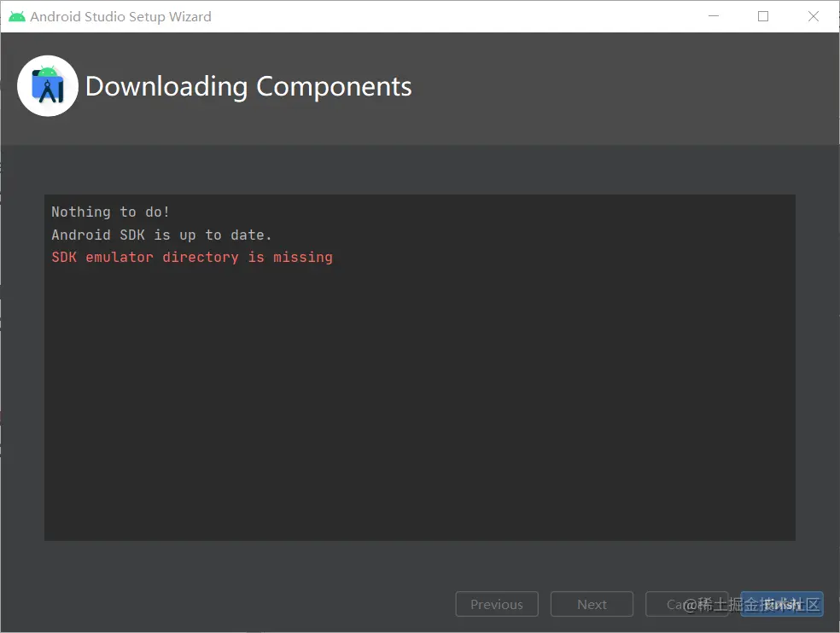840x633 pixels.
Task: Click the Android Studio icon in the title bar
Action: pyautogui.click(x=16, y=15)
